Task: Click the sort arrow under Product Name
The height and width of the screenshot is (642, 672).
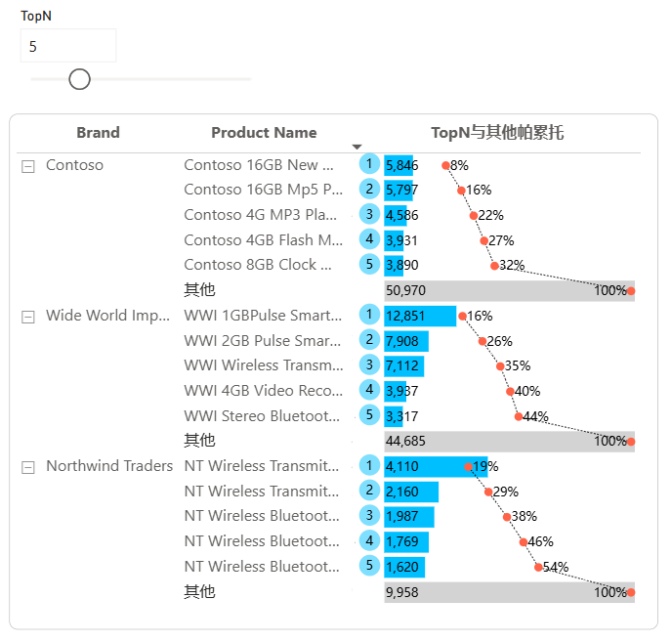Action: tap(357, 148)
